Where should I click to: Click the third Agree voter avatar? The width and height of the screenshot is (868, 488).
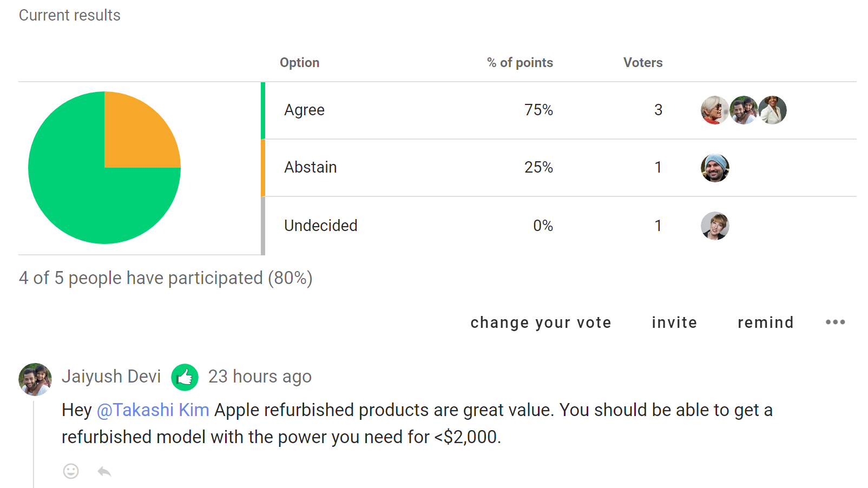pos(772,110)
